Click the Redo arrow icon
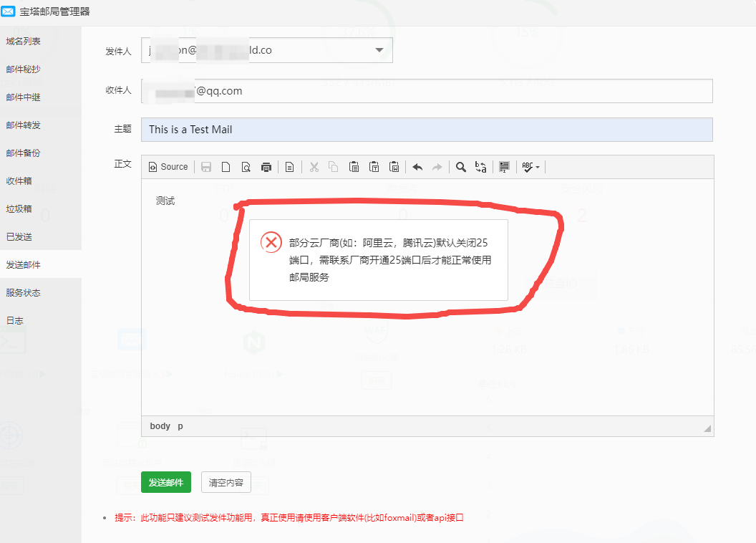Image resolution: width=756 pixels, height=543 pixels. (x=437, y=167)
